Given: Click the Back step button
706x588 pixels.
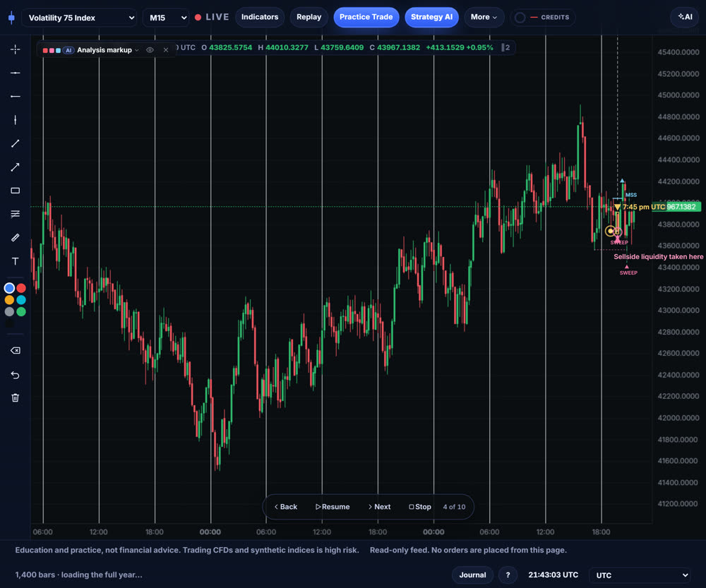Looking at the screenshot, I should click(x=285, y=507).
